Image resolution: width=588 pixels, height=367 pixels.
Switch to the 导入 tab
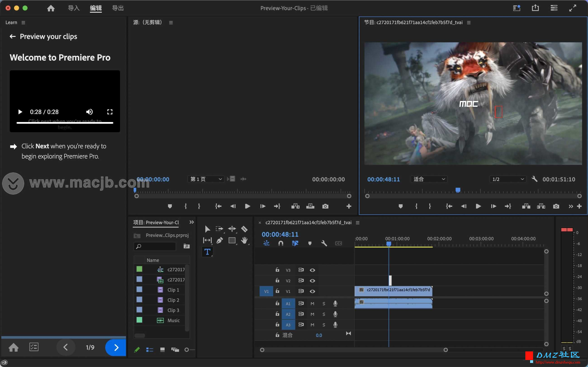73,8
